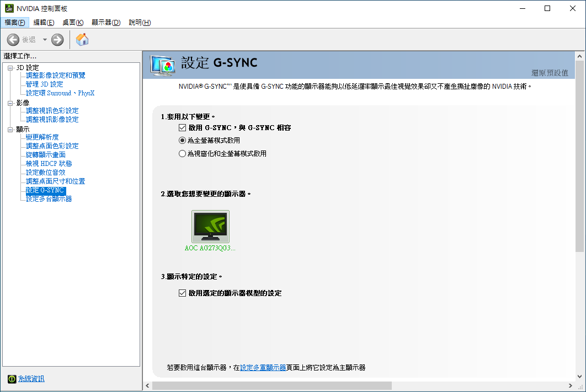The image size is (586, 392).
Task: Click the vertical scrollbar up arrow
Action: click(579, 56)
